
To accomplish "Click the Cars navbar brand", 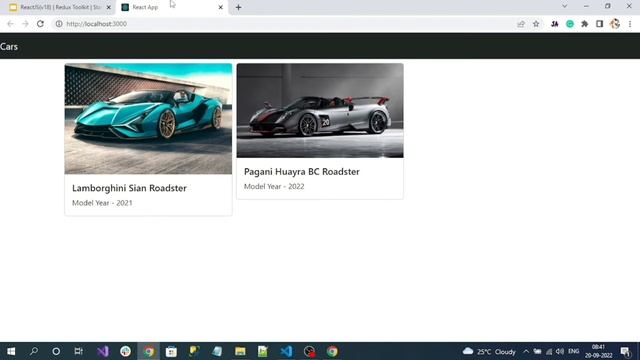I will [x=9, y=47].
